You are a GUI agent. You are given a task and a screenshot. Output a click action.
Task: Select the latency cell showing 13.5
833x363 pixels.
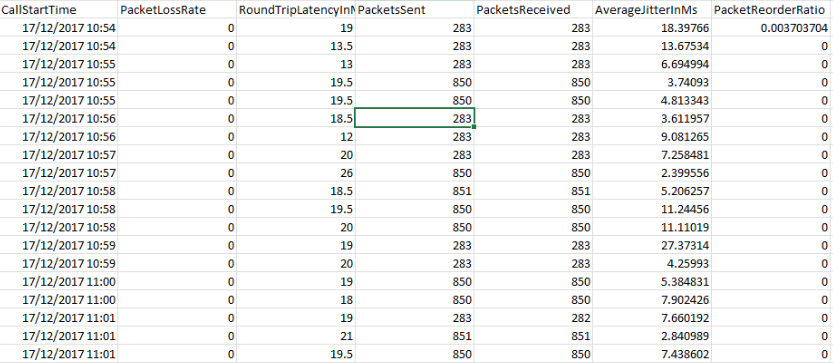[x=295, y=46]
